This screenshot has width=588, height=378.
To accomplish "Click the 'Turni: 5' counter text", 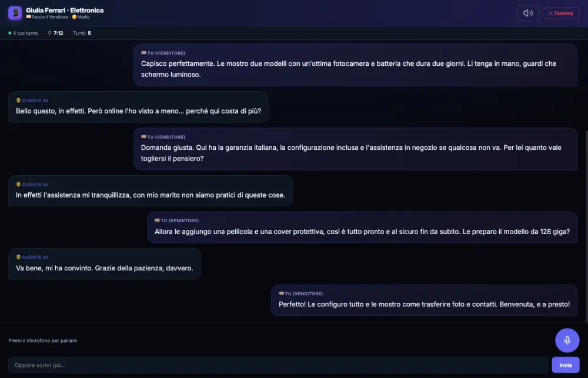I will coord(82,33).
